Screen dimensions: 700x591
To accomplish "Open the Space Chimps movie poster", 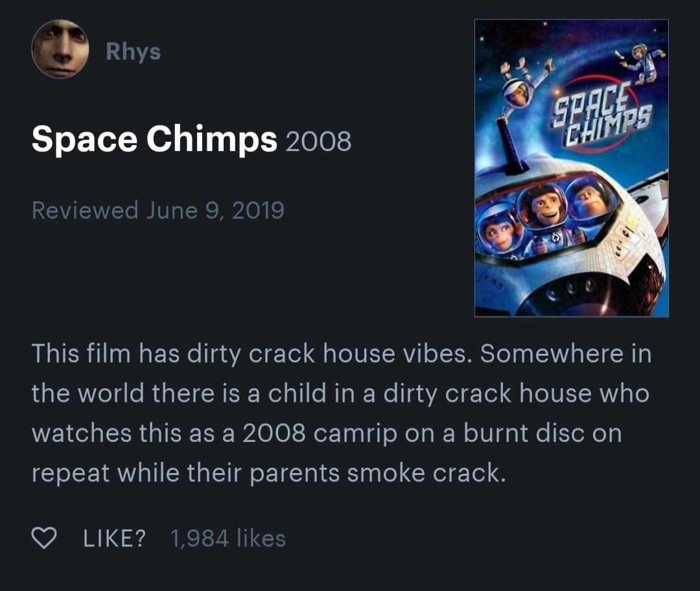I will [571, 167].
